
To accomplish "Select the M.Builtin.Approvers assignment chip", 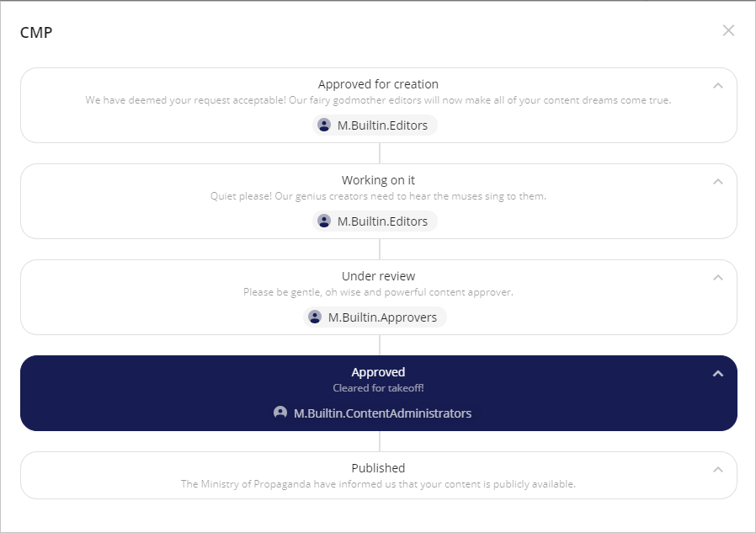I will [x=374, y=317].
